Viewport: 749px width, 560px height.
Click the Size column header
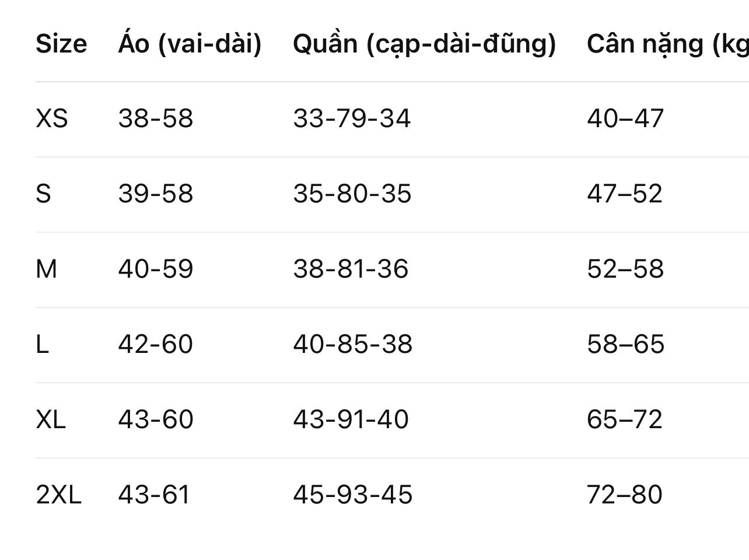click(x=61, y=44)
